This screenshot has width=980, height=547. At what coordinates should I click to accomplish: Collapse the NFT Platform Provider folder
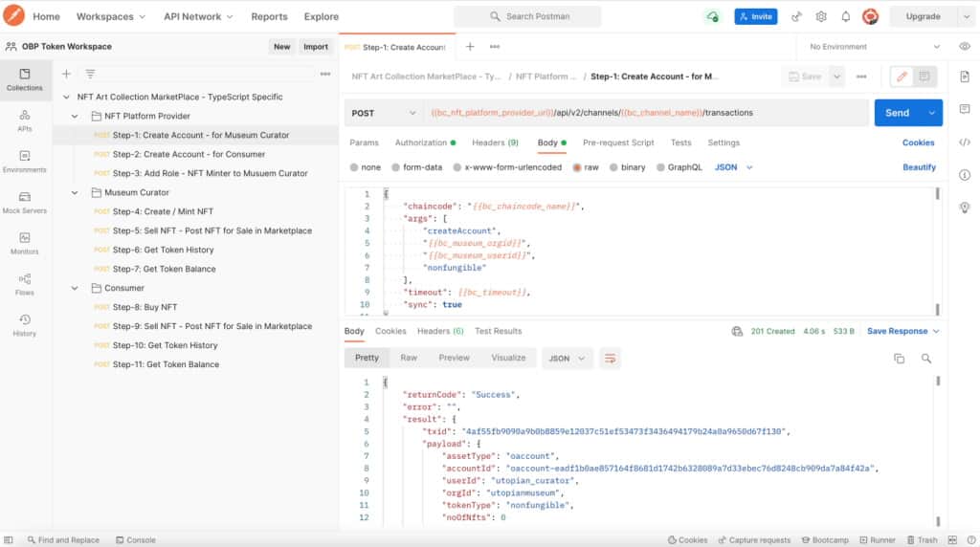coord(75,116)
